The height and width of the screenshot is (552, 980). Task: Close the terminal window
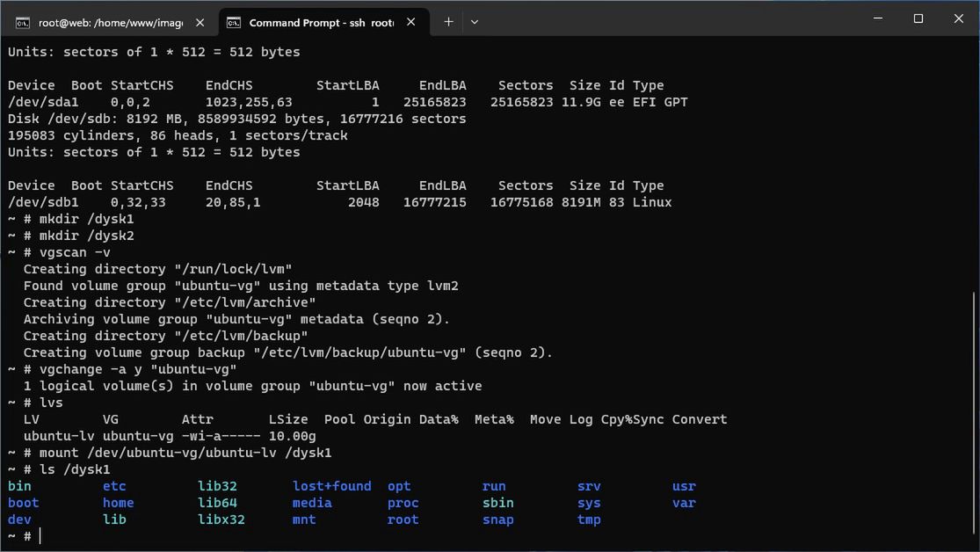(959, 18)
